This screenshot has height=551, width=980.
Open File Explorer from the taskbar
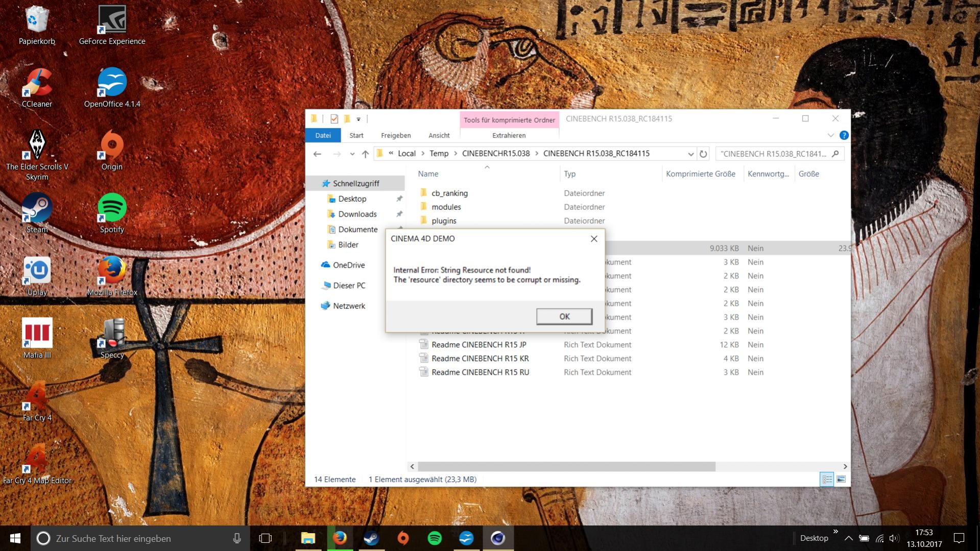308,538
